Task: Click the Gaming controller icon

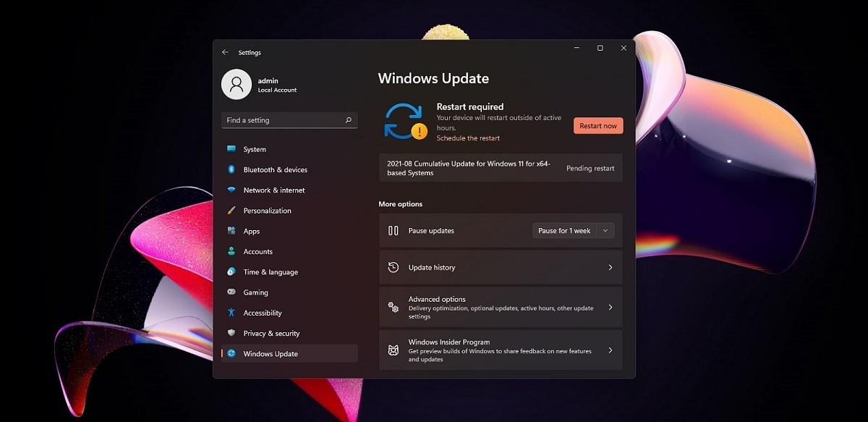Action: [231, 292]
